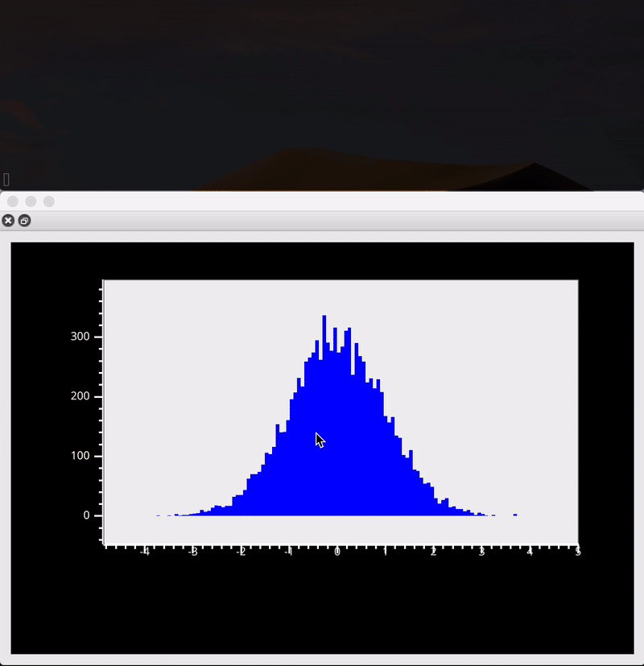
Task: Click the dock panel title bar
Action: [x=322, y=221]
